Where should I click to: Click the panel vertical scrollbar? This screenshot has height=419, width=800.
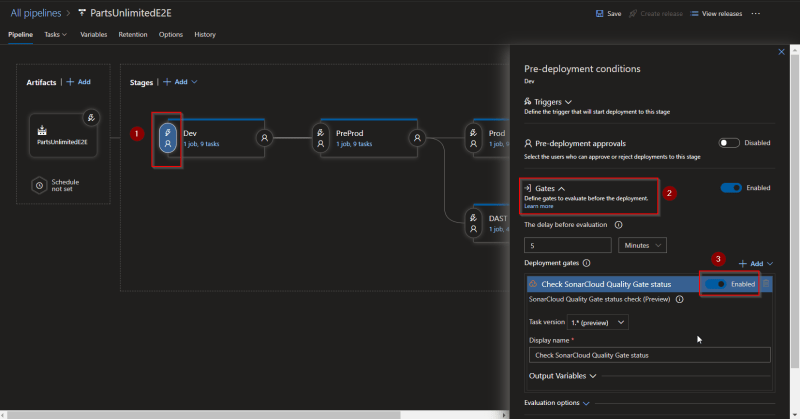(x=794, y=210)
